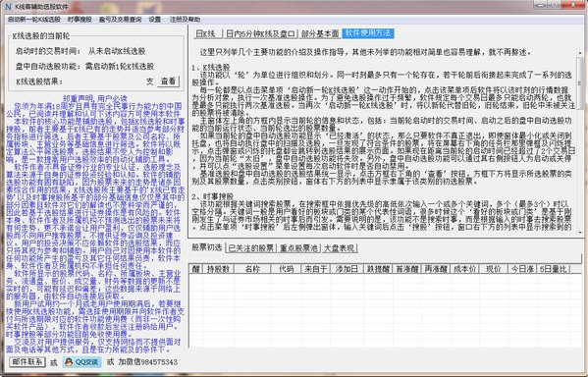This screenshot has width=588, height=377.
Task: Close the stock selection software window
Action: tap(574, 5)
